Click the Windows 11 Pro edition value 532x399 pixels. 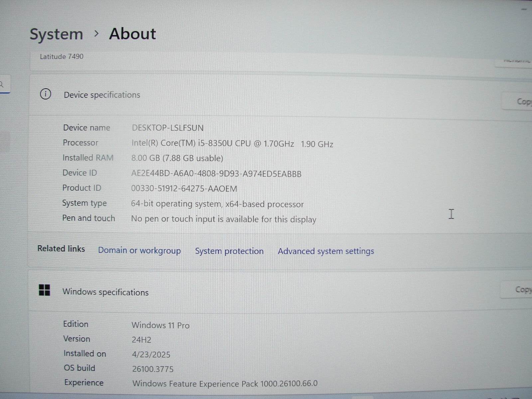161,325
